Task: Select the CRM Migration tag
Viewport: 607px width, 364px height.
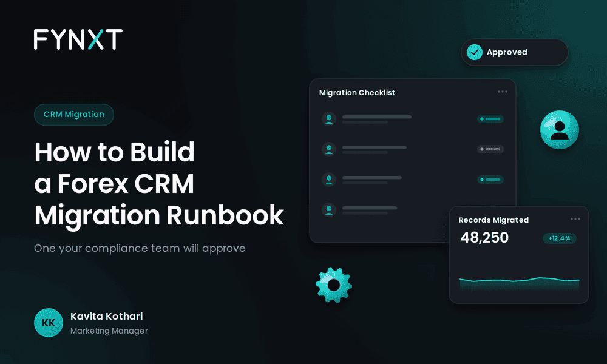Action: (74, 115)
